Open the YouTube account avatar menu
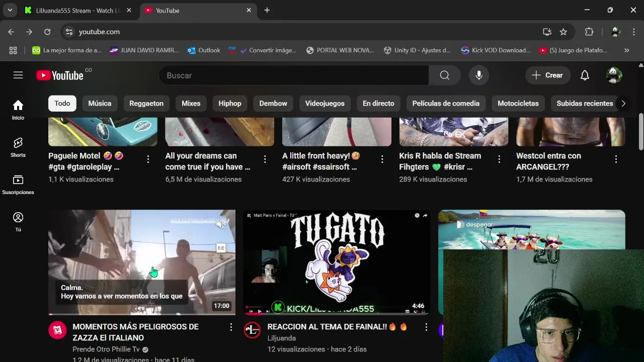Viewport: 644px width, 362px height. pos(614,75)
